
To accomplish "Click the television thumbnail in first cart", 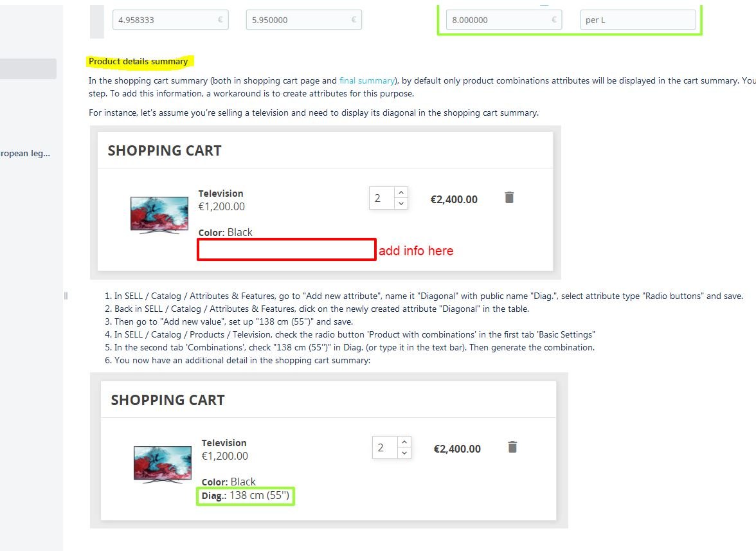I will pyautogui.click(x=159, y=215).
